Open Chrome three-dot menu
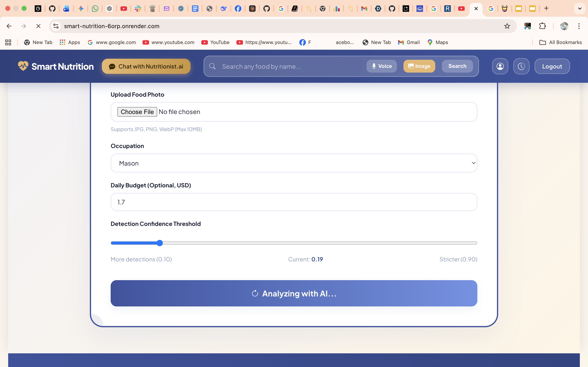The image size is (588, 367). pos(579,26)
